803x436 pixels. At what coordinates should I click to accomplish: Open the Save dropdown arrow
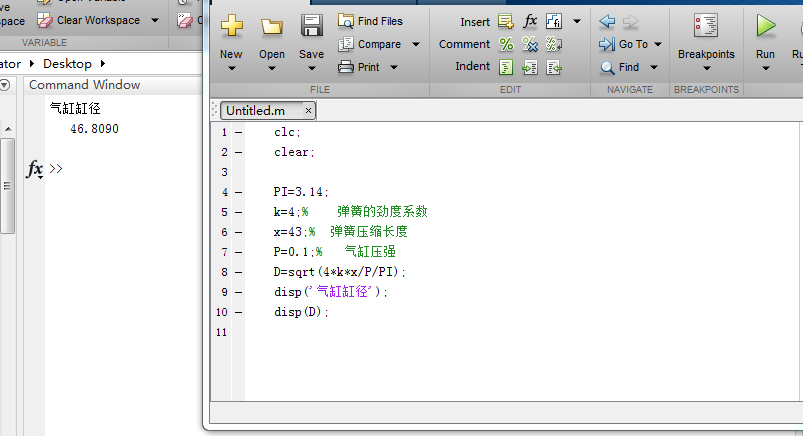[x=311, y=69]
